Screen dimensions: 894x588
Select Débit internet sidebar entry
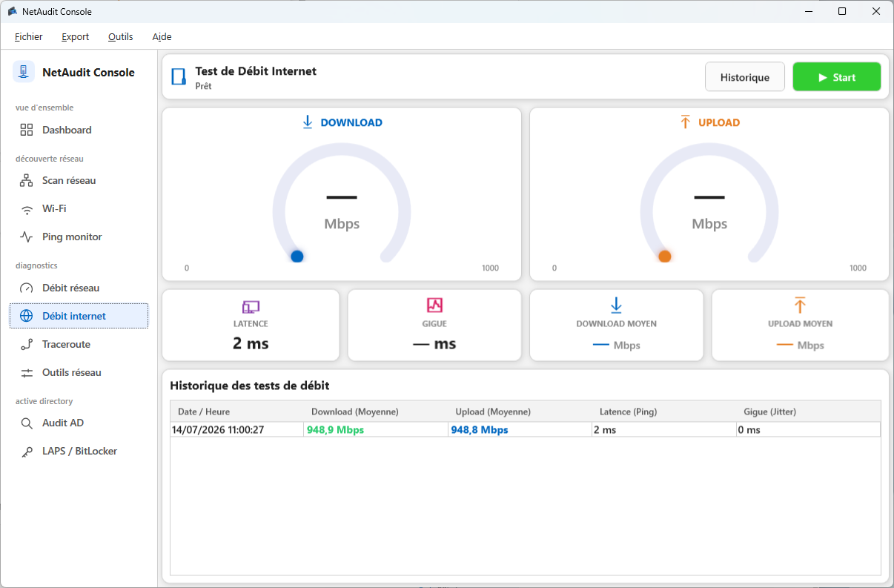coord(79,316)
